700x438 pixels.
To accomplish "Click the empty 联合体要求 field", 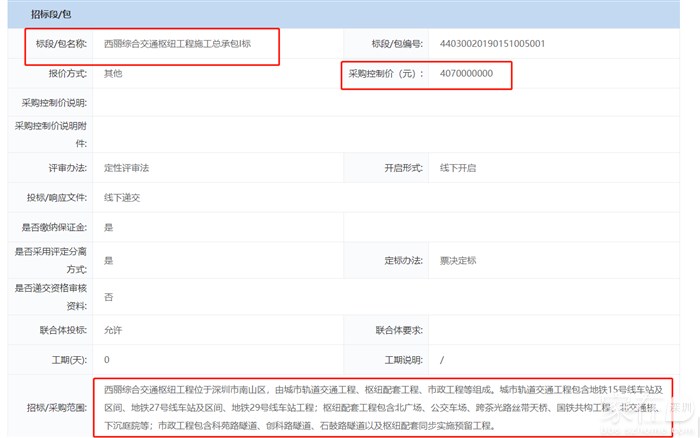I will 560,329.
